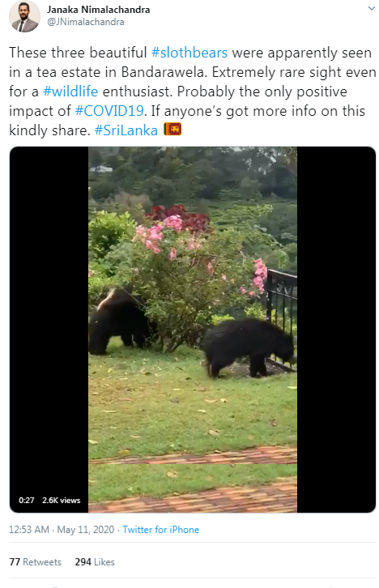
Task: Play the sloth bears video
Action: (193, 330)
